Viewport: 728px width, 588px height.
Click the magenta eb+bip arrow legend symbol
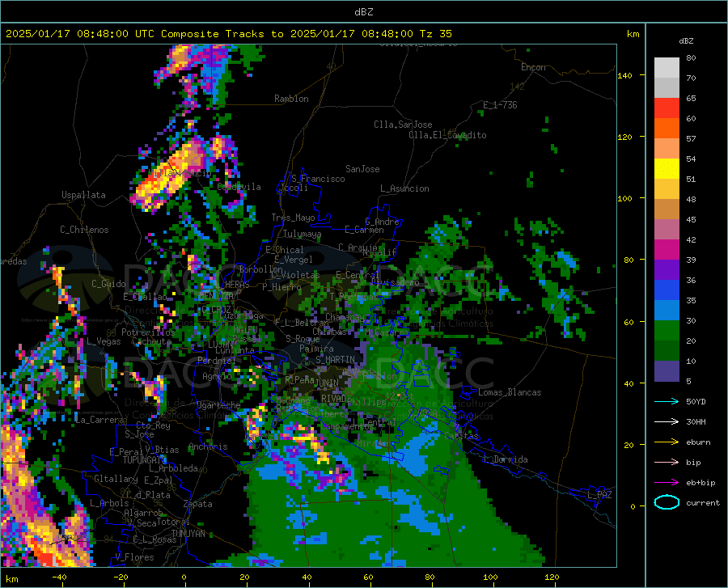(667, 482)
